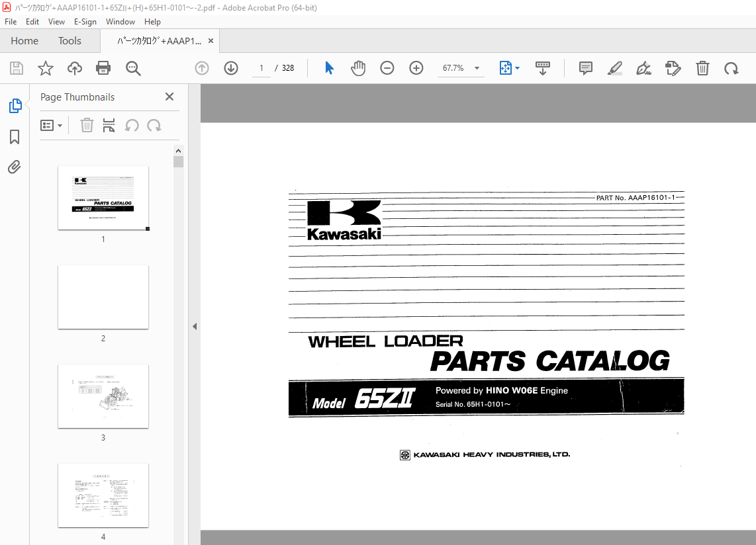The width and height of the screenshot is (756, 545).
Task: Open the Help menu
Action: [152, 22]
